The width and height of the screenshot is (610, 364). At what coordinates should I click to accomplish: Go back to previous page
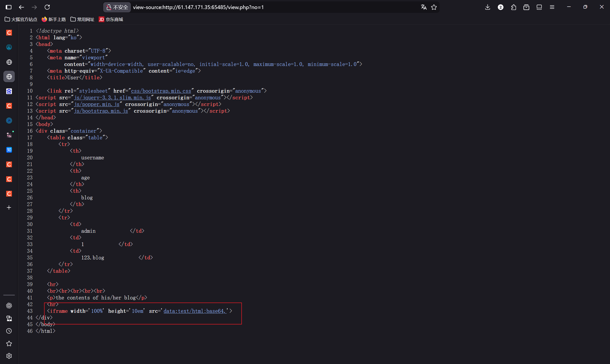22,7
